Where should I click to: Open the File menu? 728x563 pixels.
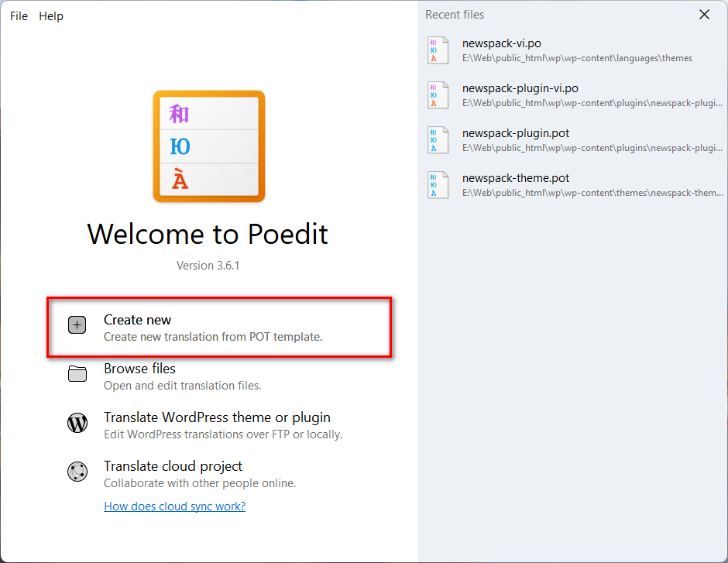click(19, 15)
